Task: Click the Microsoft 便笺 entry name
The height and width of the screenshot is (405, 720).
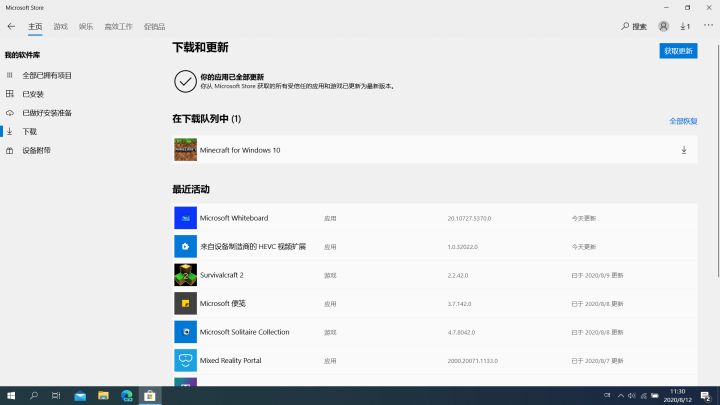Action: [x=223, y=304]
